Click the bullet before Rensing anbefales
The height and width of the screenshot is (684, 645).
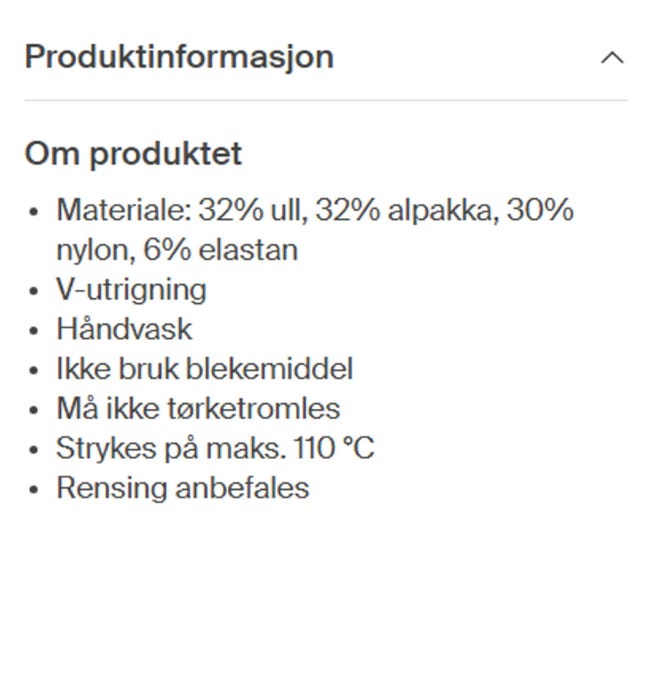click(35, 490)
